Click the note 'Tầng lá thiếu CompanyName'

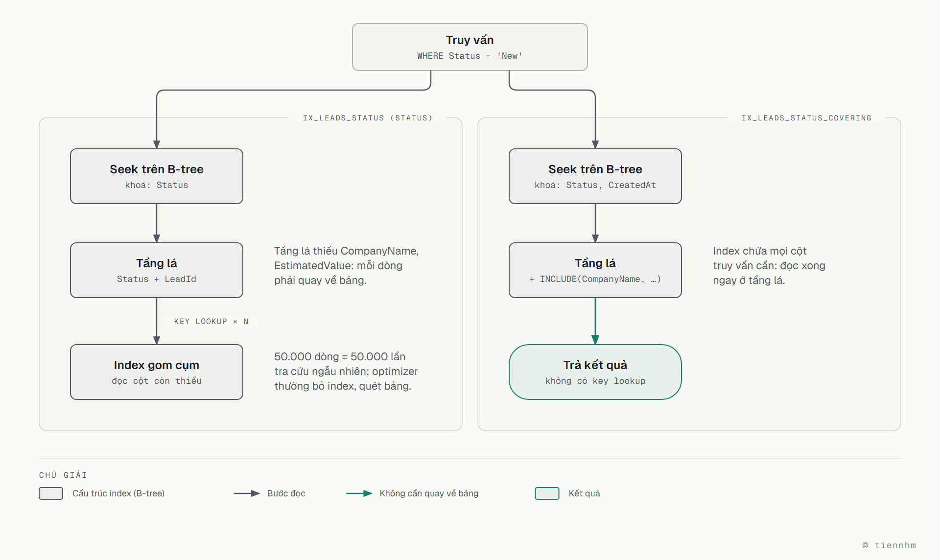[x=346, y=265]
